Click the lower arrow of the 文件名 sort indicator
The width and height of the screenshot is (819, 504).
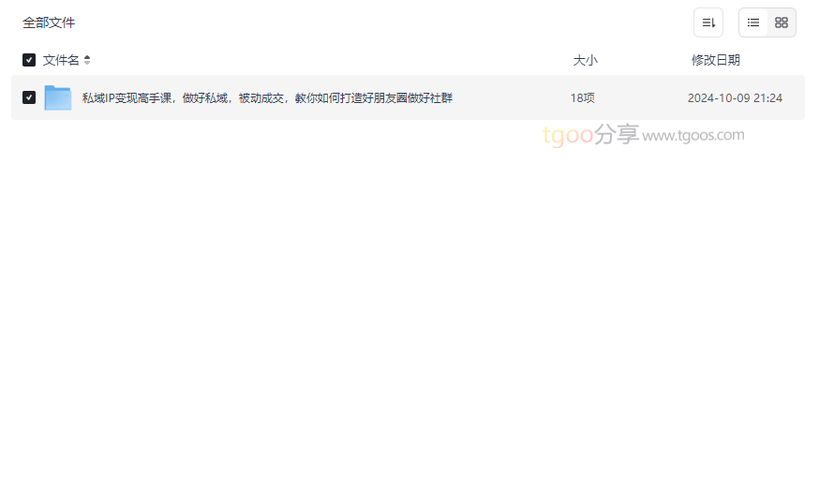[x=87, y=63]
